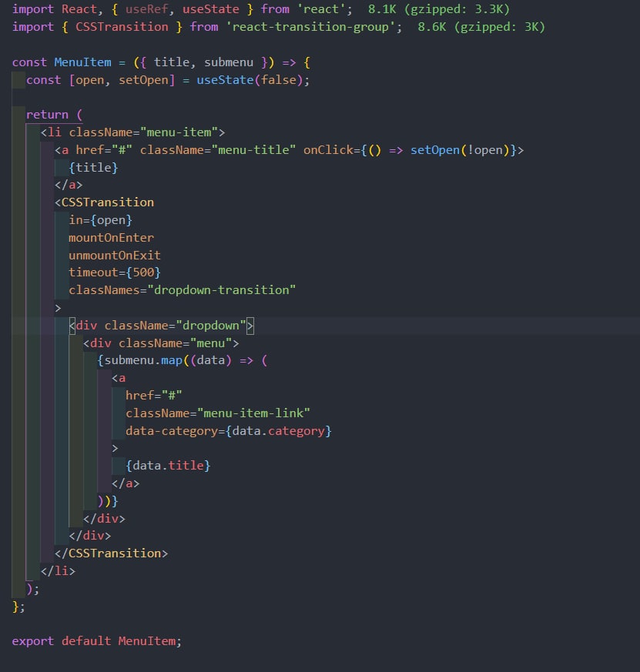
Task: Click the 8.1K (gzipped: 3.3K) size hint
Action: pyautogui.click(x=438, y=9)
